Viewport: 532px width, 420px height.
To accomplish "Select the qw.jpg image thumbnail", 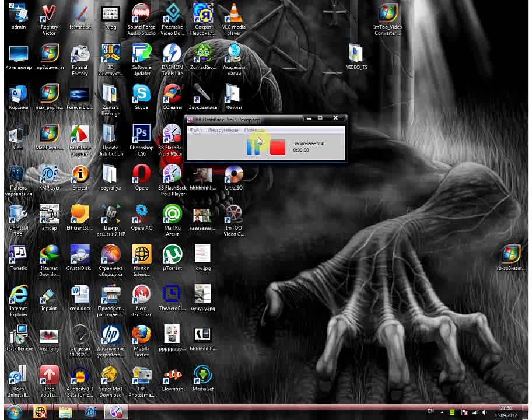I will (x=203, y=258).
